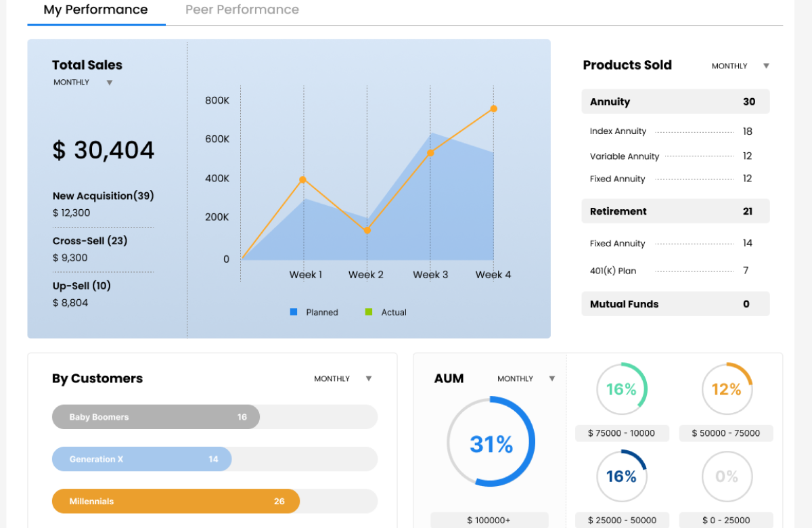Select the My Performance tab
The width and height of the screenshot is (812, 528).
coord(95,10)
